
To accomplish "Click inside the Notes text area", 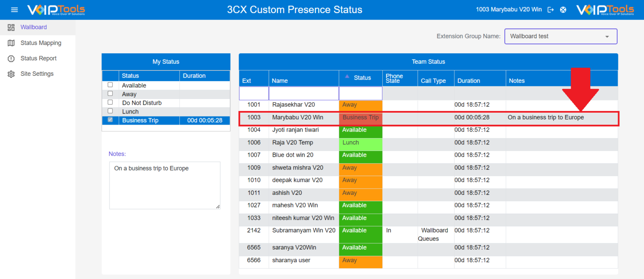I will point(164,184).
